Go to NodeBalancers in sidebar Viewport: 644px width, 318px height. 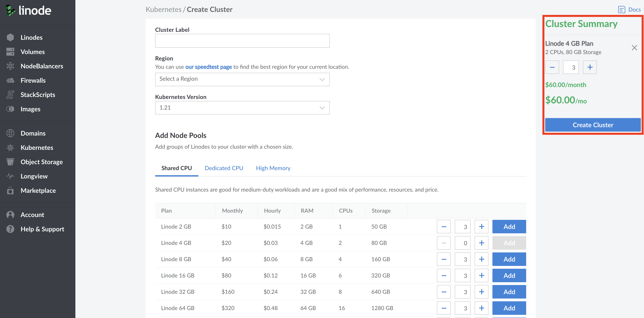pyautogui.click(x=42, y=66)
